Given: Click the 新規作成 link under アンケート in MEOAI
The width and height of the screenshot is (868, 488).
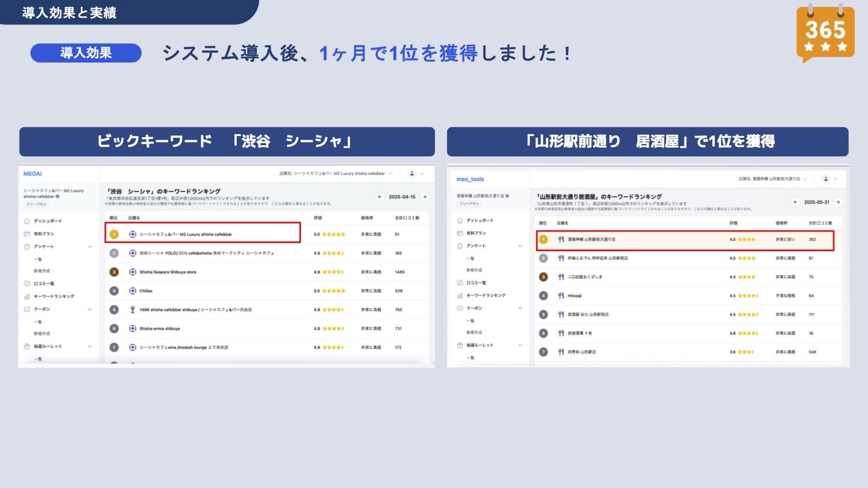Looking at the screenshot, I should pyautogui.click(x=42, y=271).
